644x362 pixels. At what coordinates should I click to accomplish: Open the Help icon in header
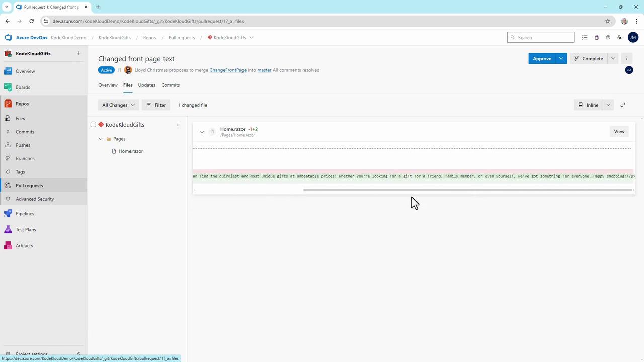(x=608, y=37)
